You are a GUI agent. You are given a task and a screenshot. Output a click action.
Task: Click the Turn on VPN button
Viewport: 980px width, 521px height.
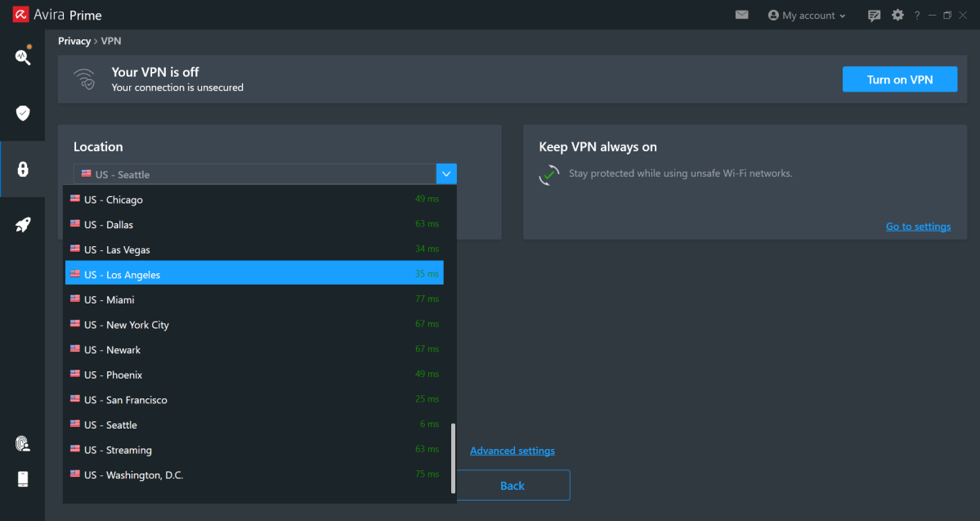pyautogui.click(x=899, y=79)
